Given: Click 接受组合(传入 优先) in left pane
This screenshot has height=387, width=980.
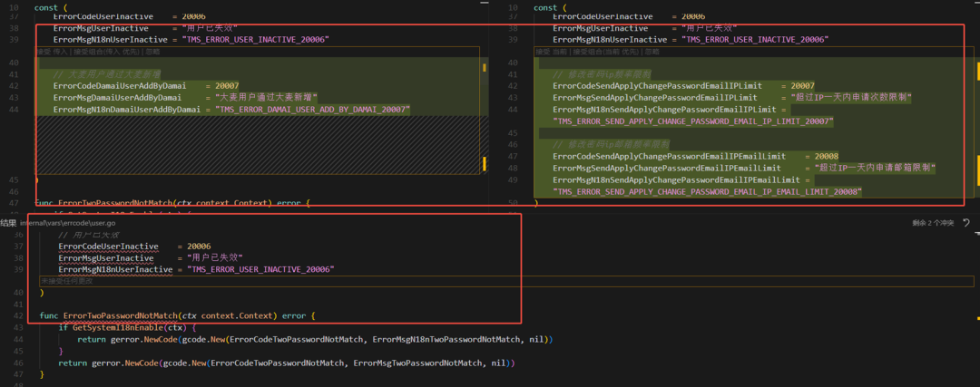Looking at the screenshot, I should pos(105,51).
